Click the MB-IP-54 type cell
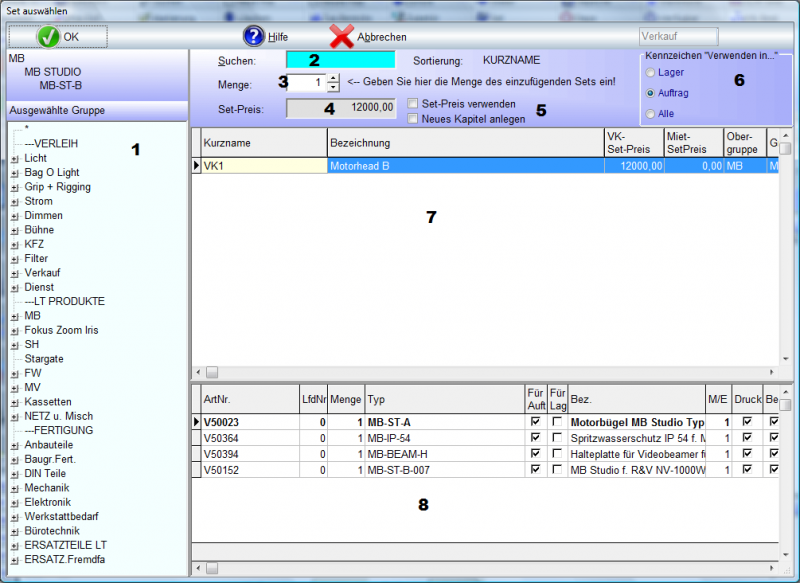The height and width of the screenshot is (583, 800). pos(445,438)
